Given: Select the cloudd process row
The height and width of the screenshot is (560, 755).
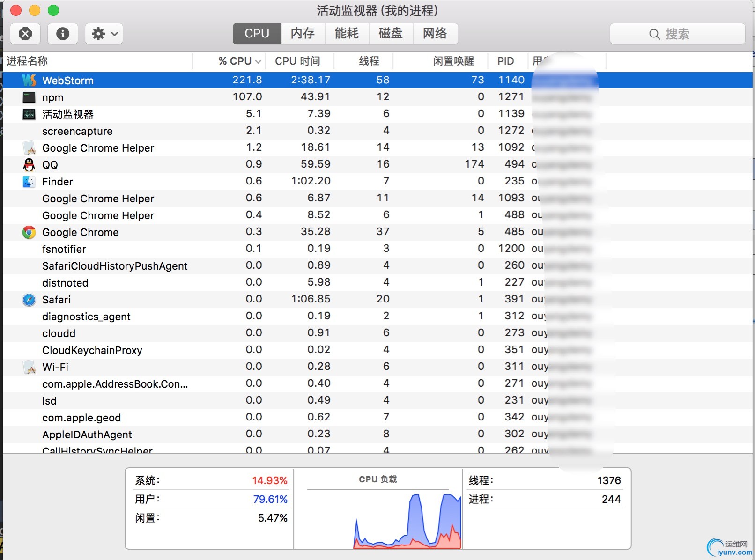Looking at the screenshot, I should (377, 333).
